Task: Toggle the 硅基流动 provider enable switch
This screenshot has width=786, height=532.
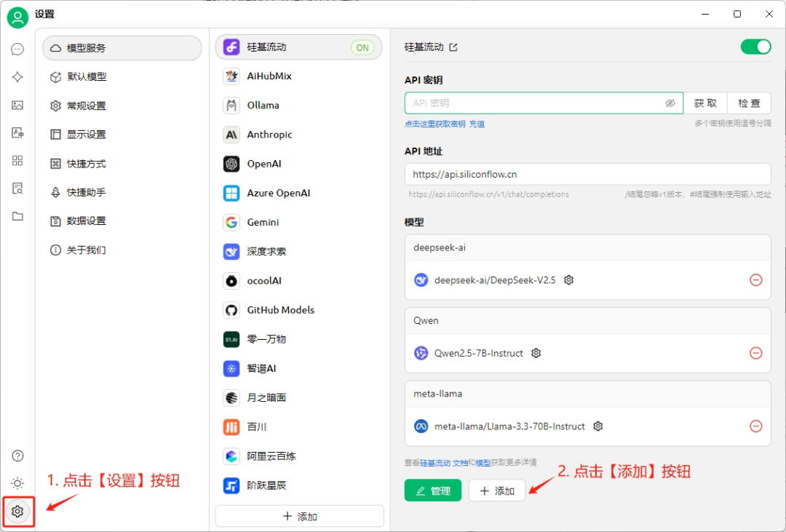Action: pyautogui.click(x=756, y=47)
